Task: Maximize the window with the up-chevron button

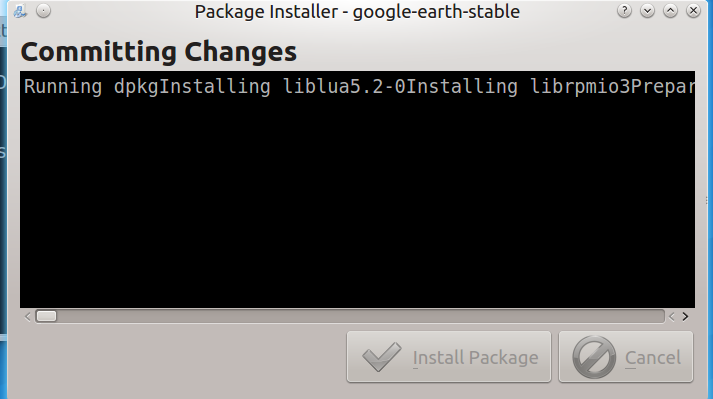Action: [x=670, y=11]
